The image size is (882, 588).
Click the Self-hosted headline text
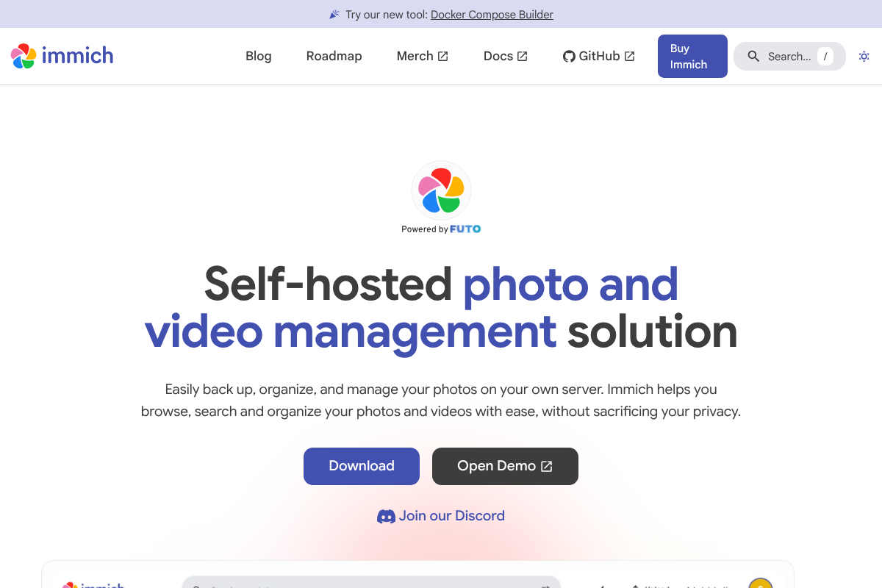click(x=328, y=284)
